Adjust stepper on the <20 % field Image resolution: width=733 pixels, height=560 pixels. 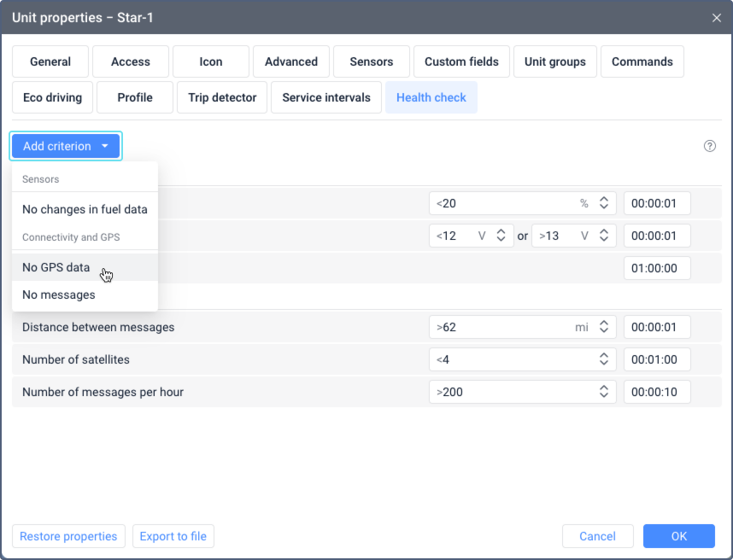[x=603, y=203]
